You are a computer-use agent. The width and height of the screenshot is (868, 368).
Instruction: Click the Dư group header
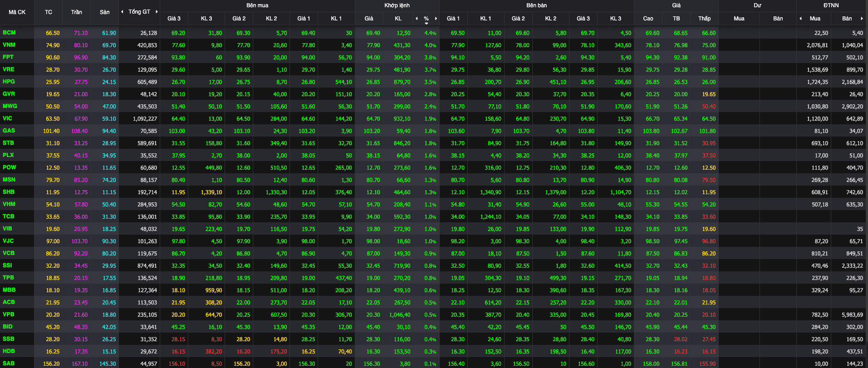[x=757, y=5]
